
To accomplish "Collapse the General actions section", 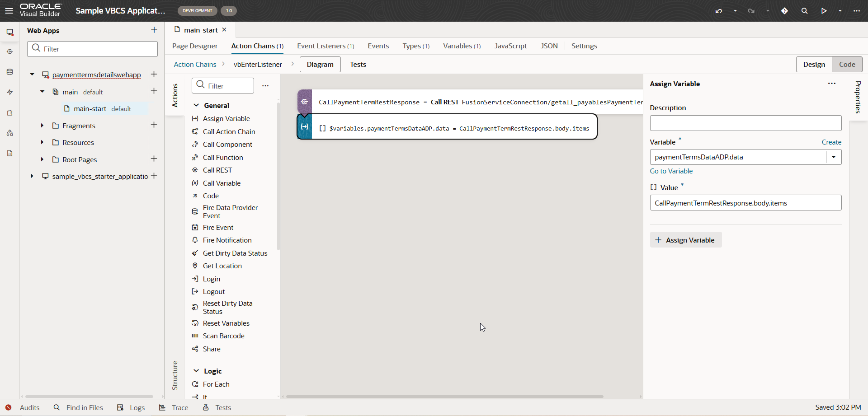I will (196, 105).
